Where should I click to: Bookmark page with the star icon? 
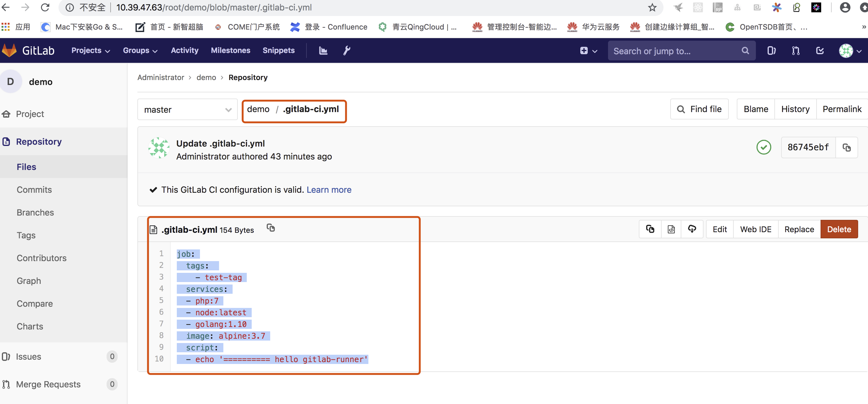click(652, 7)
